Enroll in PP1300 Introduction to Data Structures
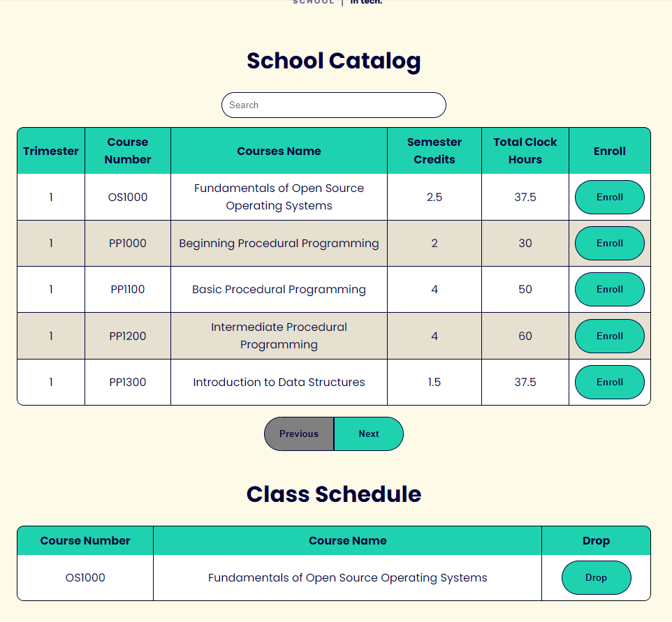This screenshot has width=672, height=622. (x=609, y=382)
